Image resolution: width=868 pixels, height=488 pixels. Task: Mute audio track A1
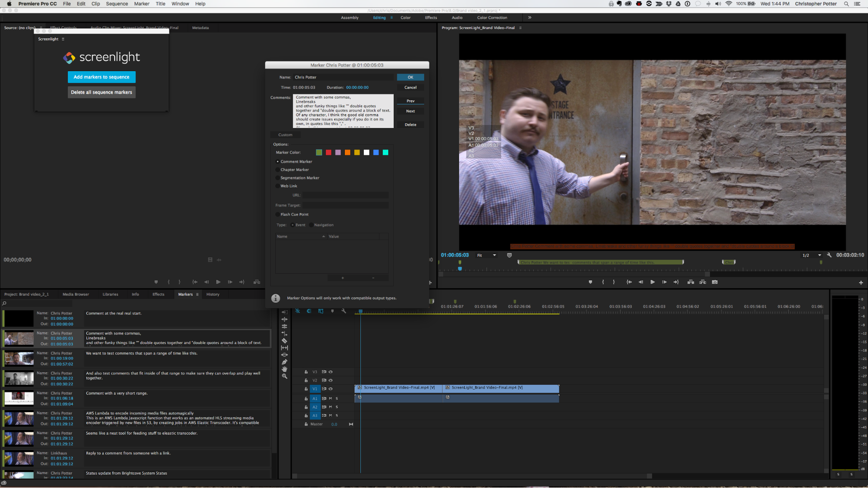(330, 398)
